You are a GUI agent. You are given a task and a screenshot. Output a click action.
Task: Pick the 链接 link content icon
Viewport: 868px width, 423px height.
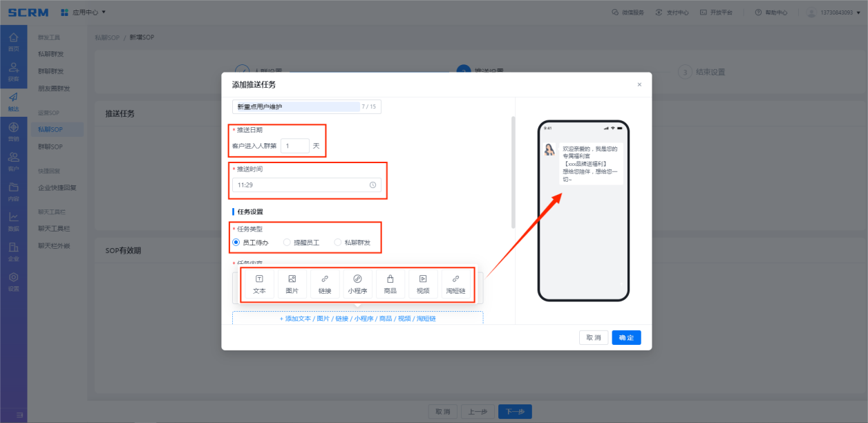point(325,284)
